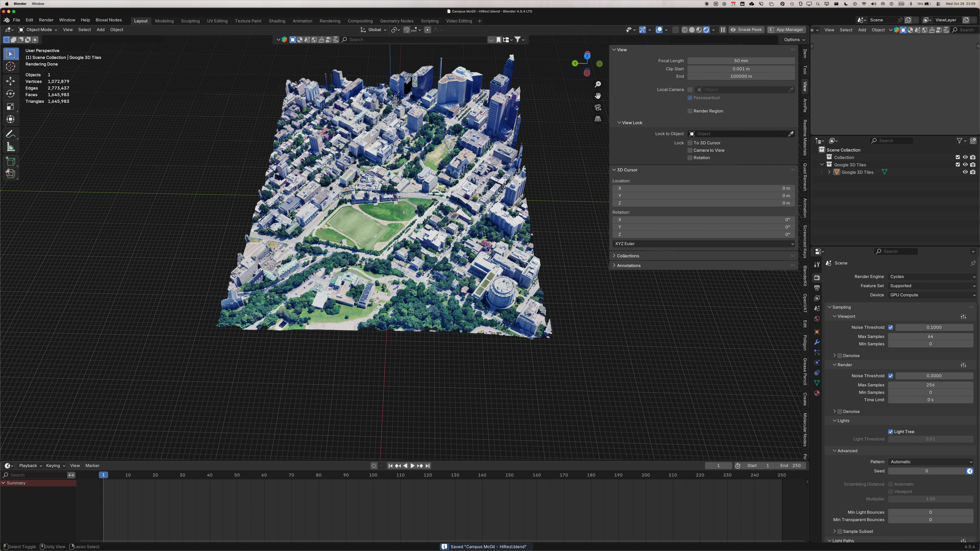Pick the Annotate pencil tool
This screenshot has height=551, width=980.
point(11,134)
